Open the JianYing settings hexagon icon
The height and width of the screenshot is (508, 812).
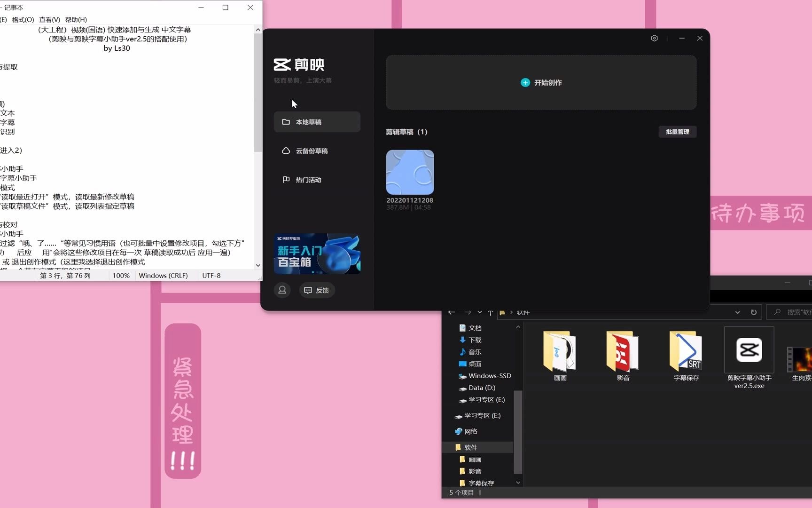(654, 38)
